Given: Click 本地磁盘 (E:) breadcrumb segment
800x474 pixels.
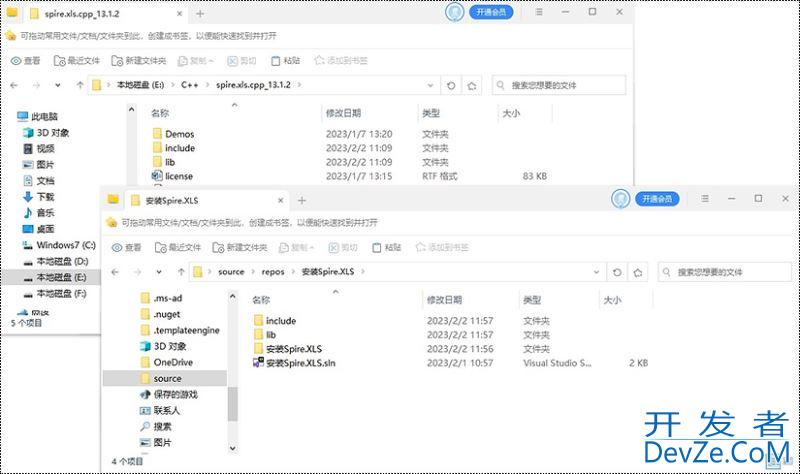Looking at the screenshot, I should point(140,85).
